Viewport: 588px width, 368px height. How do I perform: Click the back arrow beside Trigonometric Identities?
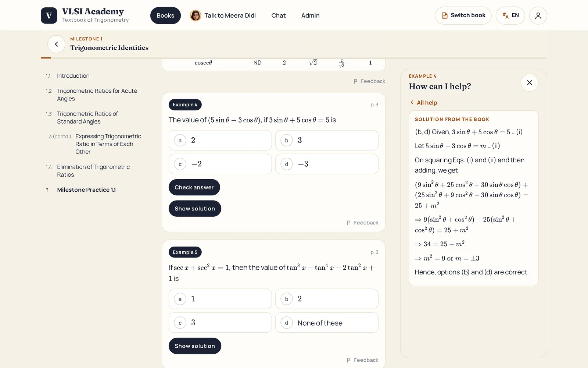[x=56, y=44]
